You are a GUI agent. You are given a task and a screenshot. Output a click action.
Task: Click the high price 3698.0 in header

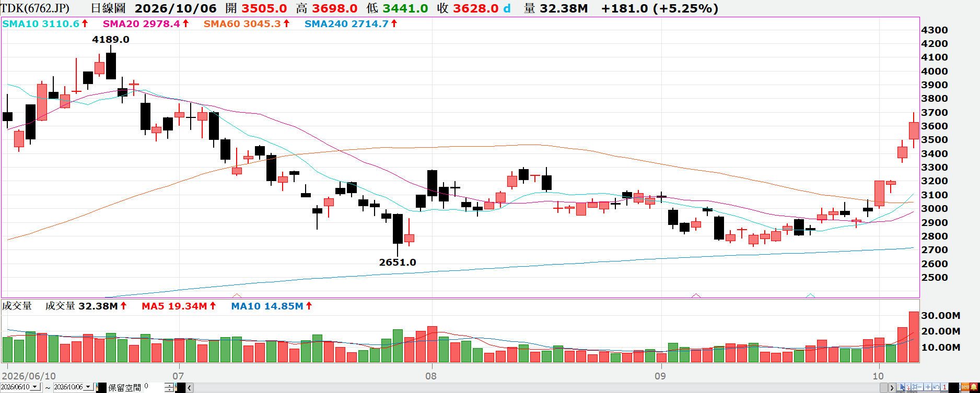point(335,8)
